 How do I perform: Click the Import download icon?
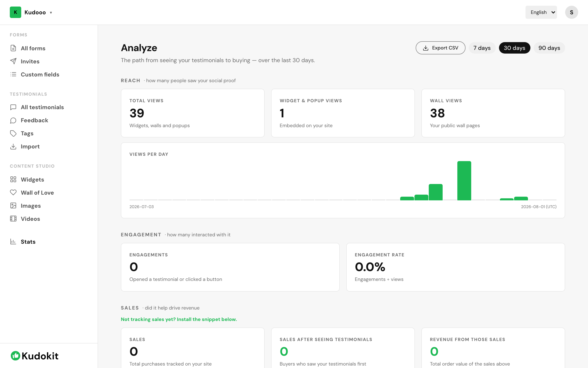point(13,147)
